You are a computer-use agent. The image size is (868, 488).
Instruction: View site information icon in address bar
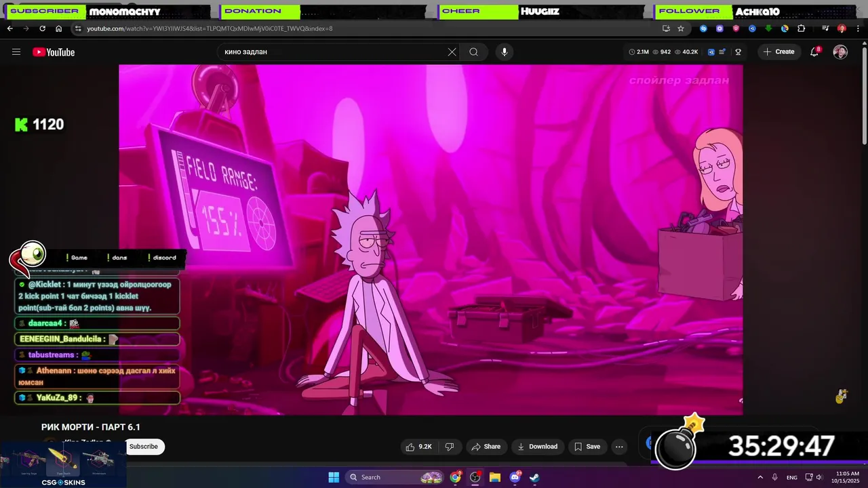(78, 28)
